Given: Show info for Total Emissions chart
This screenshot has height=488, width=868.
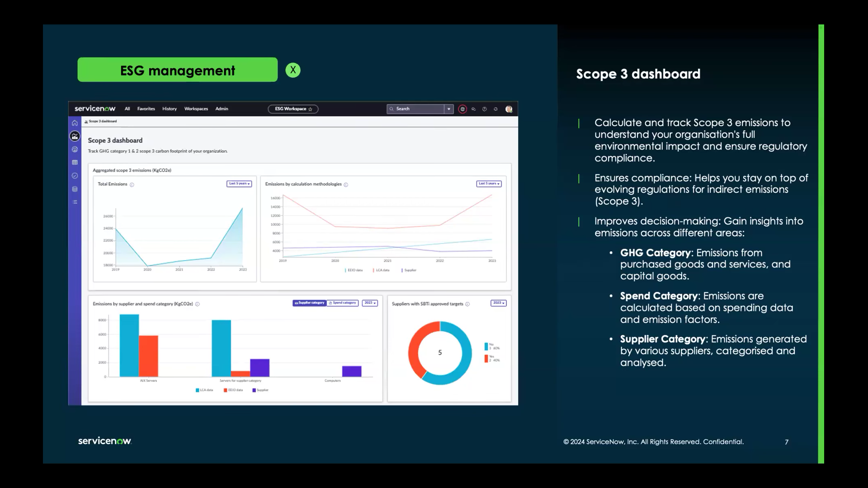Looking at the screenshot, I should pyautogui.click(x=132, y=184).
